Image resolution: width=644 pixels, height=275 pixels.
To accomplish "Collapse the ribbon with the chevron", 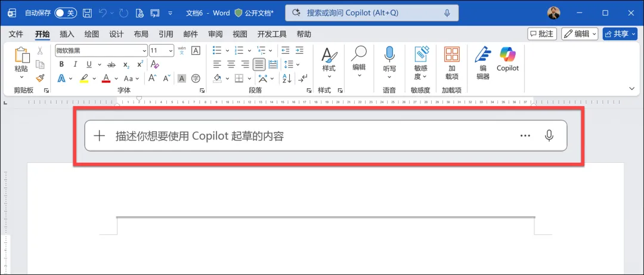I will [x=631, y=89].
